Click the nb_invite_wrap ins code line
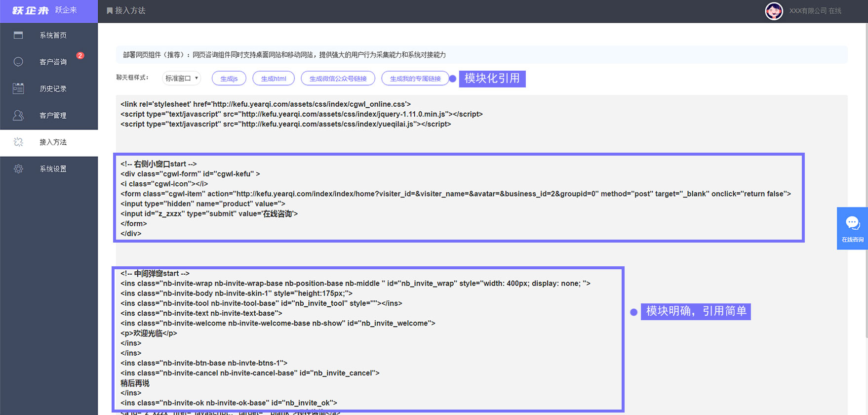The image size is (868, 415). pos(355,283)
